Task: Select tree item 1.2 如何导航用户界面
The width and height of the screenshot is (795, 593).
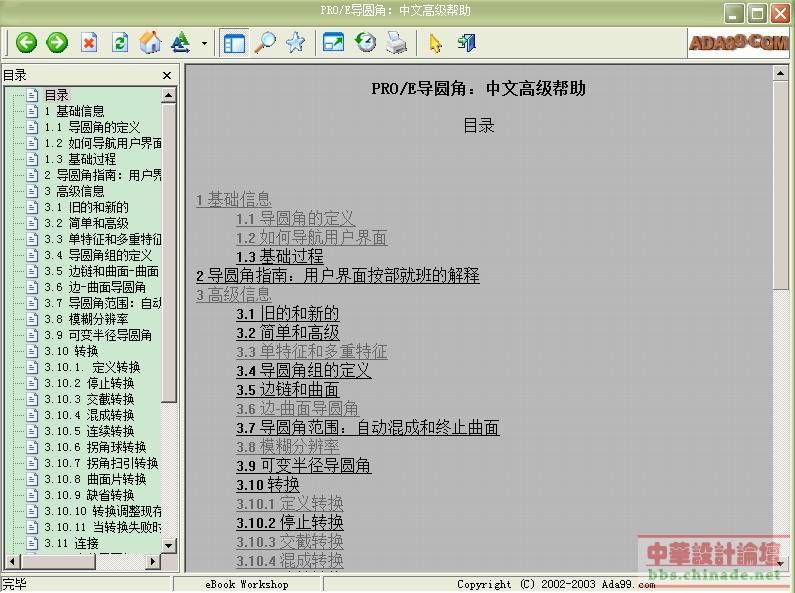Action: click(x=103, y=143)
